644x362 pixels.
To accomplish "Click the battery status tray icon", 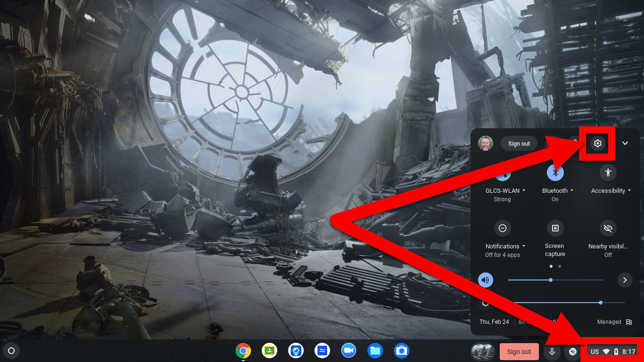I will click(616, 352).
